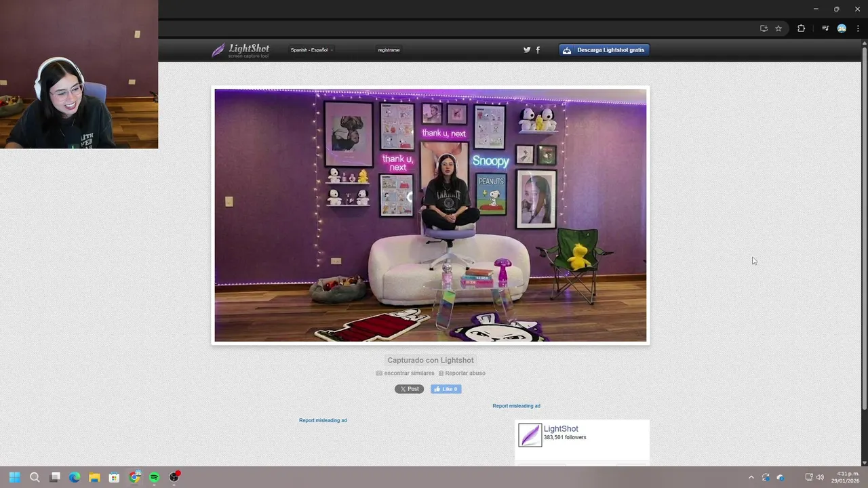Open Microsoft Store from taskbar

(x=114, y=477)
